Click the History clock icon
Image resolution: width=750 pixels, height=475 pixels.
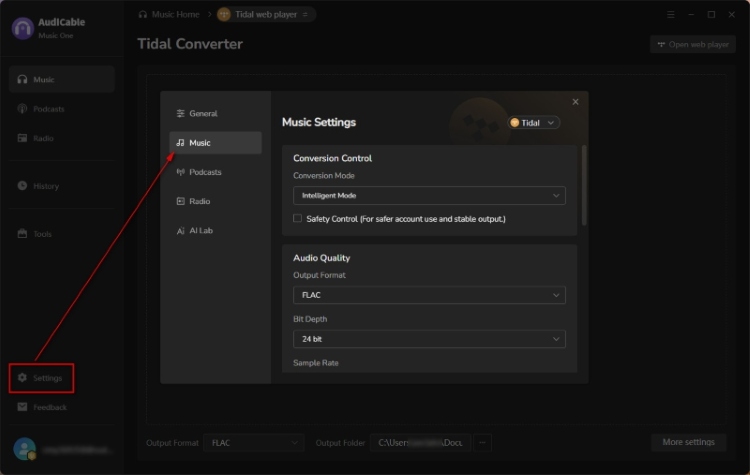click(22, 186)
